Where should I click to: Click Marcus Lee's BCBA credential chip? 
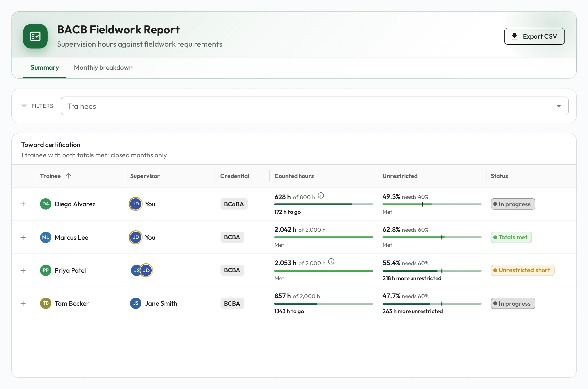click(x=232, y=237)
